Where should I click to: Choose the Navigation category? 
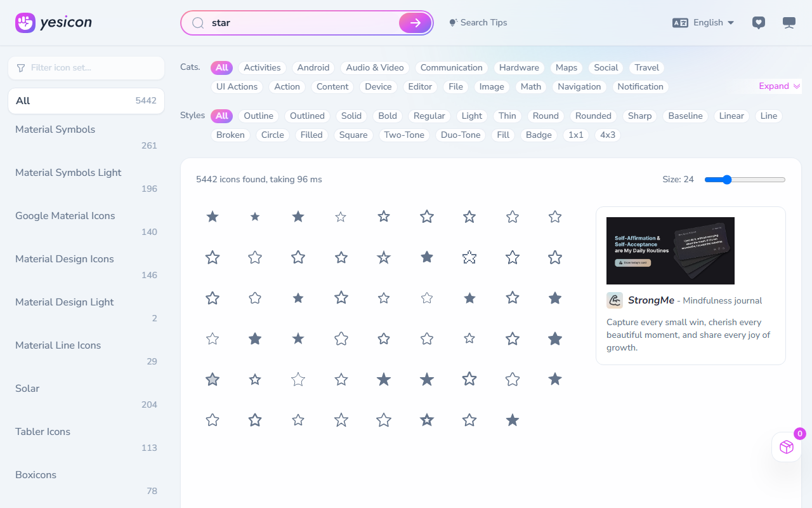click(579, 87)
